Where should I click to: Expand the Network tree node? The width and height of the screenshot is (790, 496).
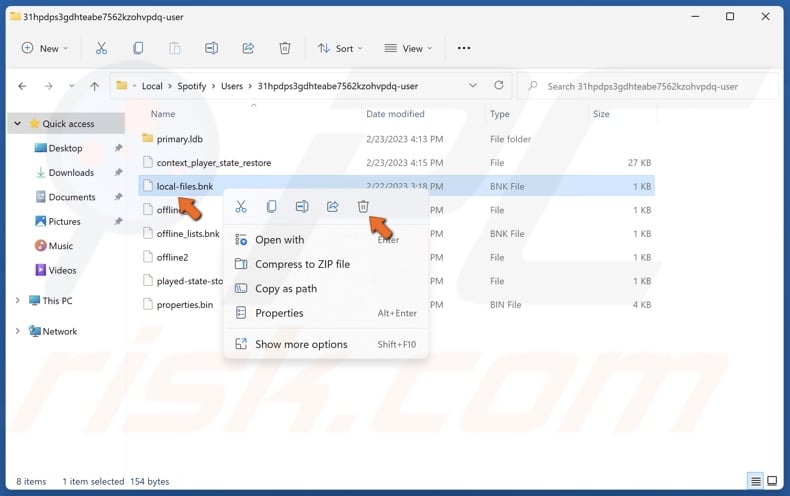click(x=18, y=331)
